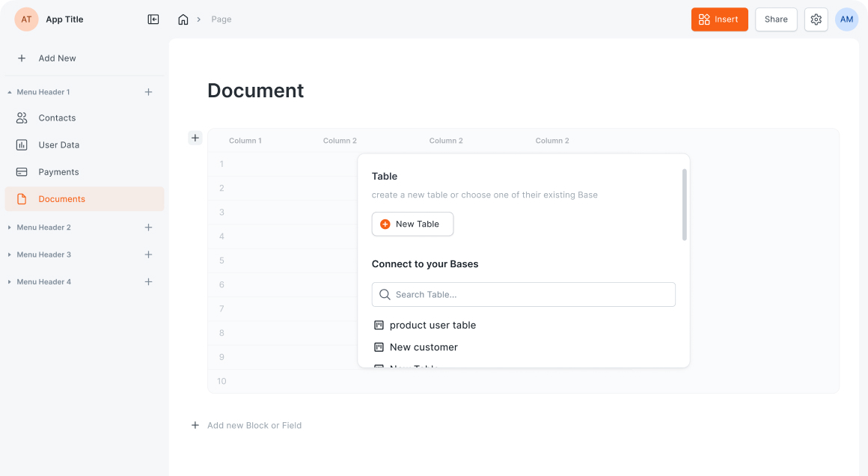Click the Search Table input field
Viewport: 868px width, 476px height.
point(524,294)
